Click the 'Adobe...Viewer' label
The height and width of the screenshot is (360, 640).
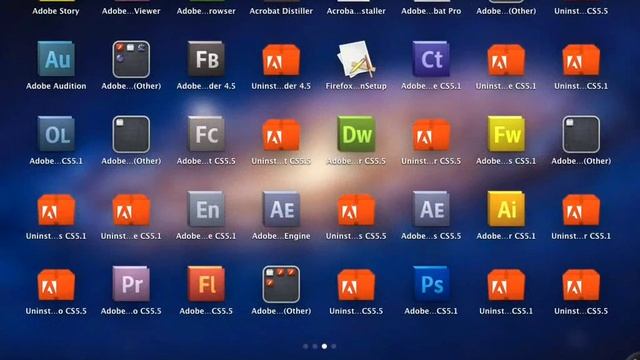tap(131, 11)
